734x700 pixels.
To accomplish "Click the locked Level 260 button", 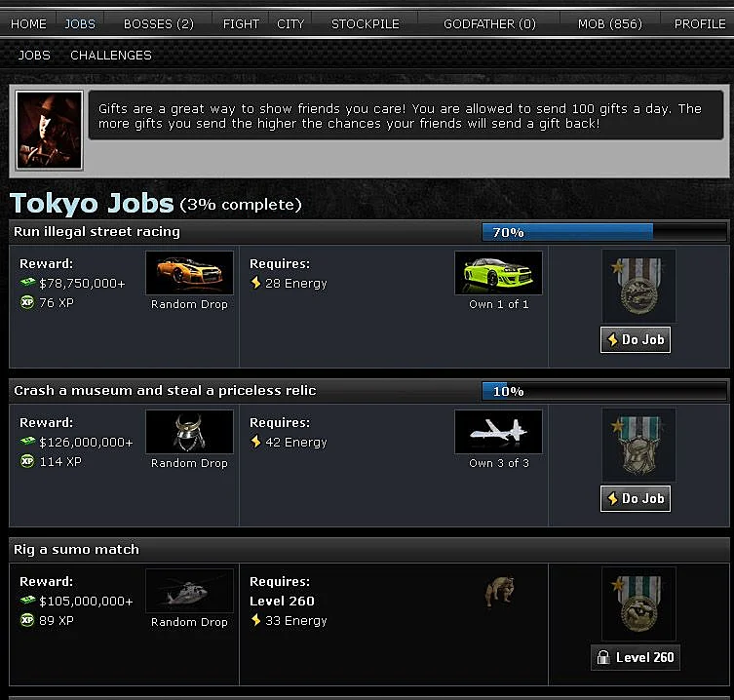I will (636, 657).
